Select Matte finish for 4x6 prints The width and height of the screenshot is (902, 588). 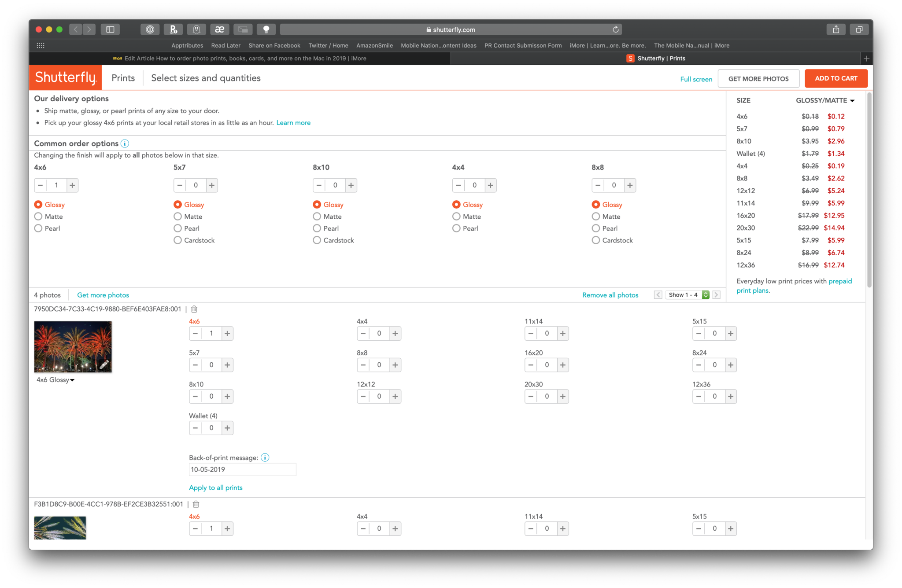pos(39,217)
